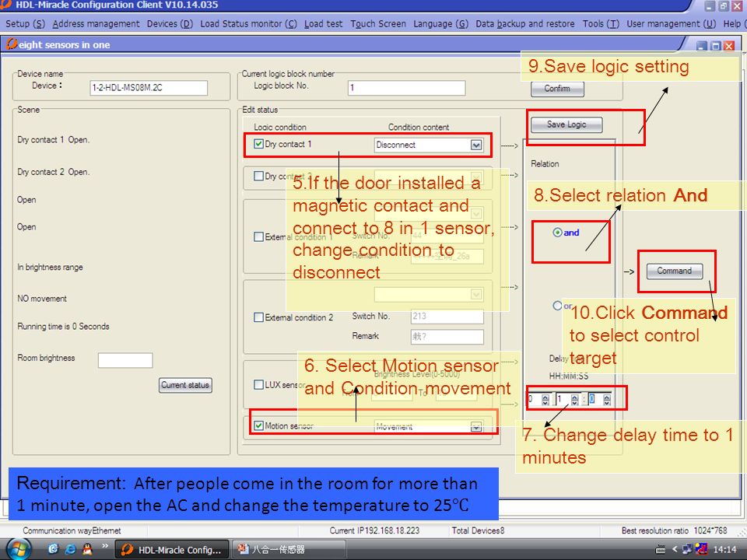This screenshot has height=560, width=747.
Task: Click 'Dry contact 1 Open.' scene text
Action: [x=54, y=139]
